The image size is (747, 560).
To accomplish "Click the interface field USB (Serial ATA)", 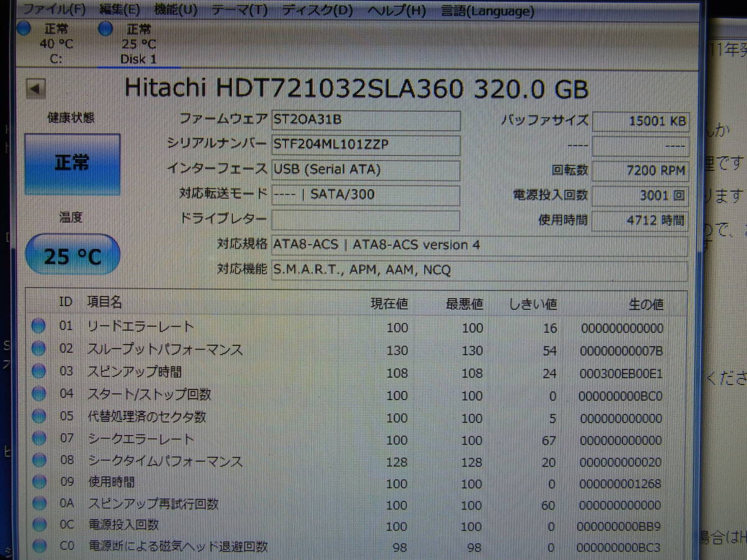I will (366, 170).
